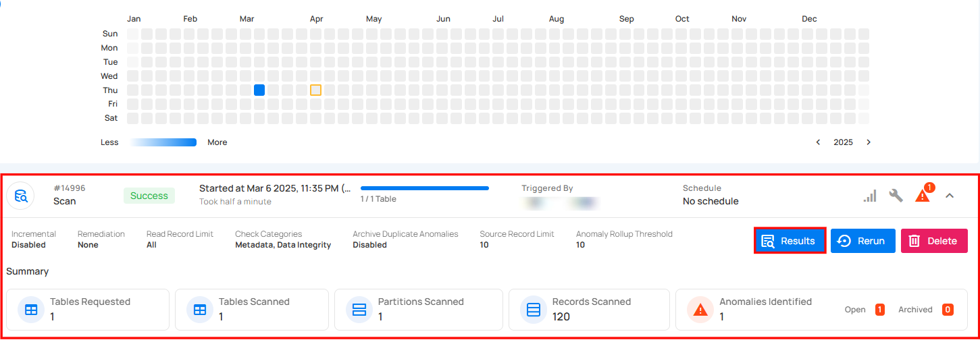Click the Tables Requested table icon
The image size is (980, 340).
click(31, 310)
